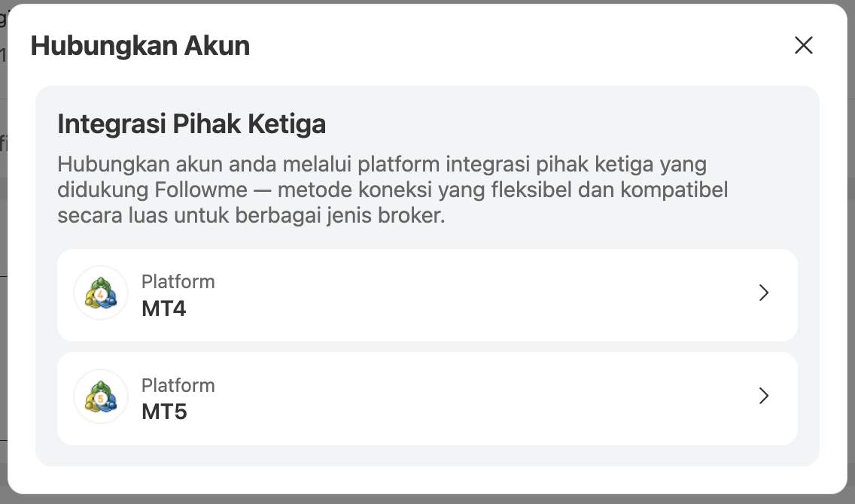Viewport: 855px width, 504px height.
Task: Expand the MT5 platform row chevron
Action: pos(764,396)
